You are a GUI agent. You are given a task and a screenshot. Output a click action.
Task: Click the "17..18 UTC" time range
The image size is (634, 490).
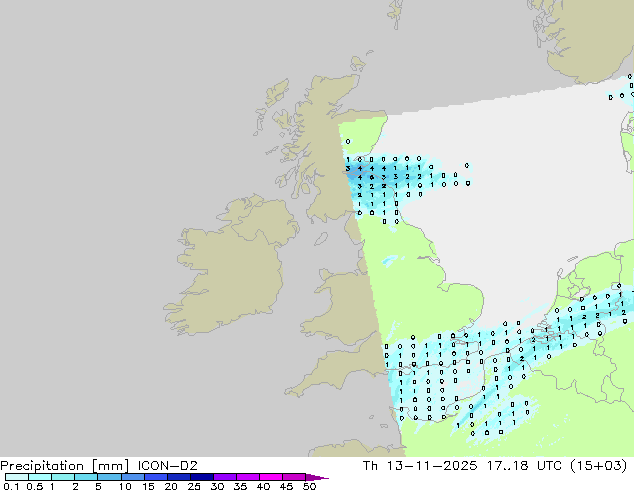coord(524,466)
